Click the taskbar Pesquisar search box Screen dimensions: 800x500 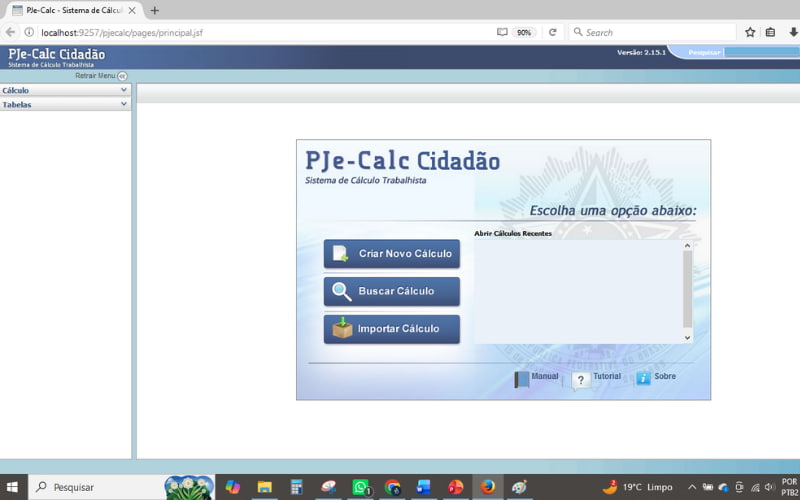[x=121, y=487]
